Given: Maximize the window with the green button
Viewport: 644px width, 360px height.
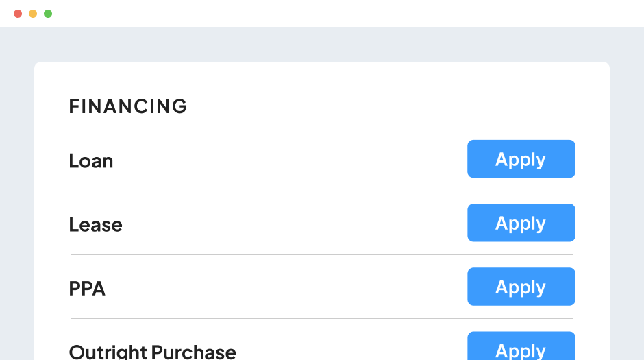Looking at the screenshot, I should (48, 14).
